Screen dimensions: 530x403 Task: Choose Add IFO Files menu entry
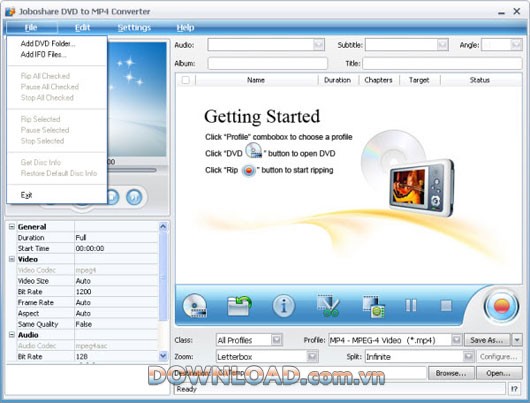(43, 54)
